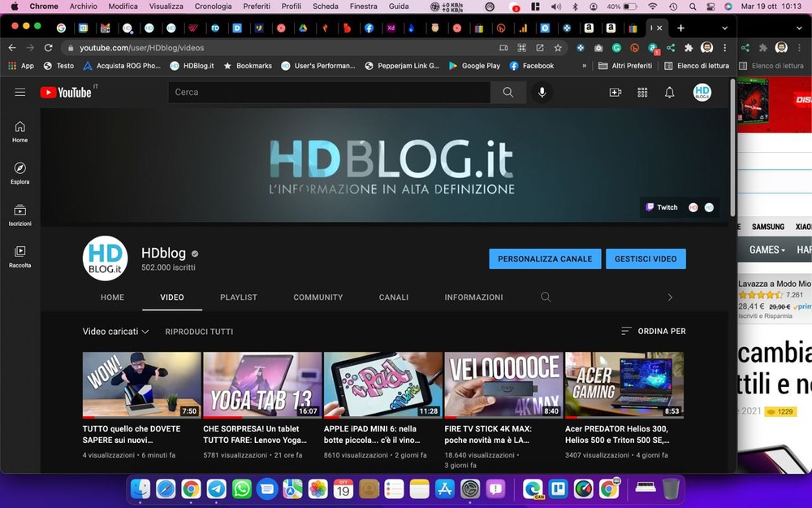Open Telegram from the Dock

tap(217, 488)
